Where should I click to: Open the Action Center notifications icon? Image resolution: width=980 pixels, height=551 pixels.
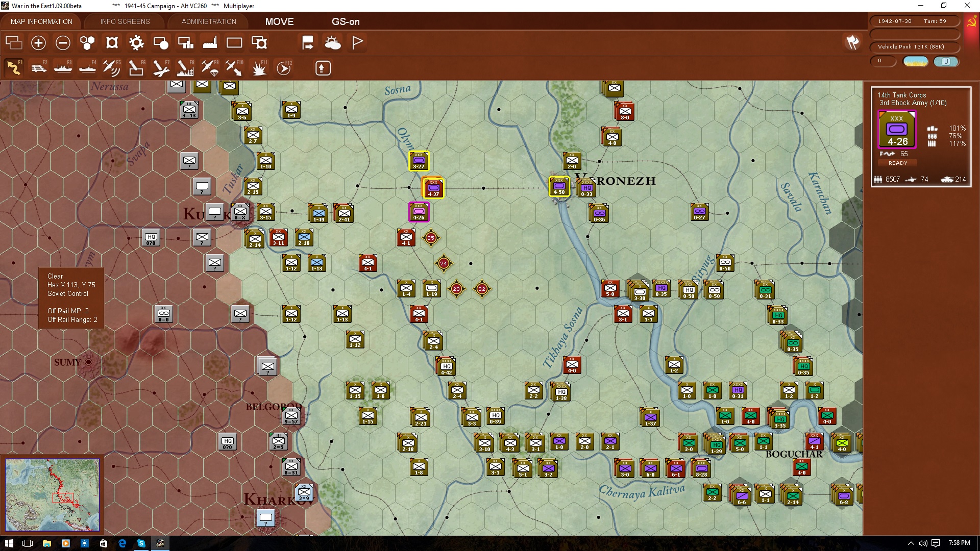pos(935,543)
